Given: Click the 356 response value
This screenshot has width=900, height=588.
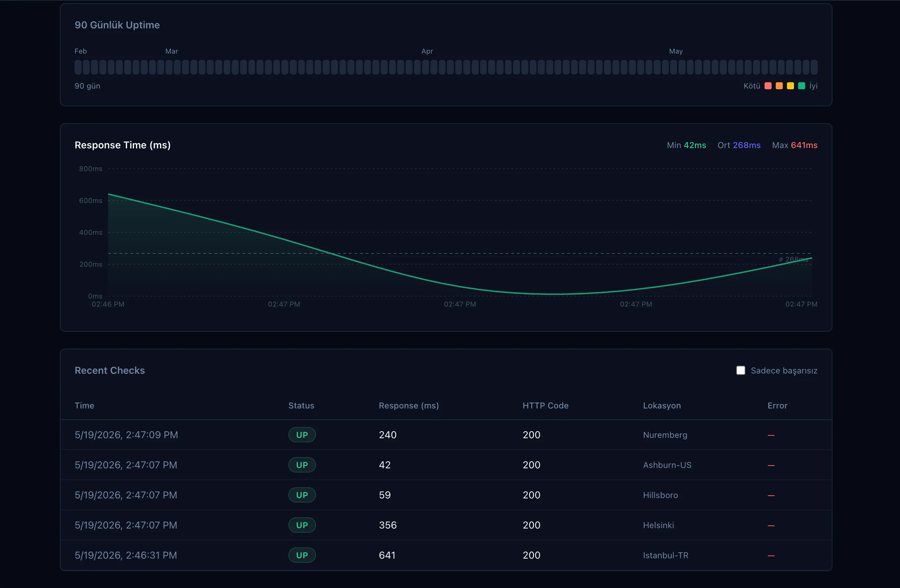Looking at the screenshot, I should click(x=388, y=525).
